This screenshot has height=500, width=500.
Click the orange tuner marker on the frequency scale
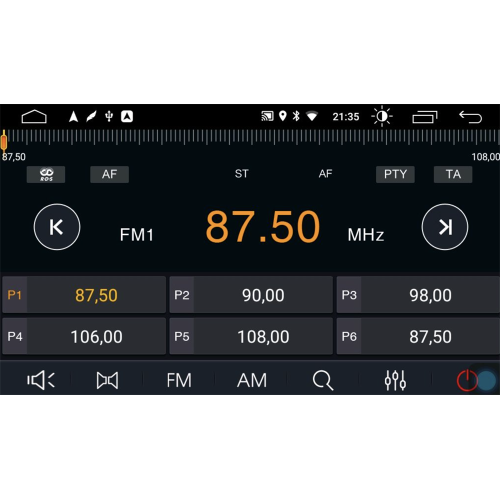pyautogui.click(x=4, y=141)
